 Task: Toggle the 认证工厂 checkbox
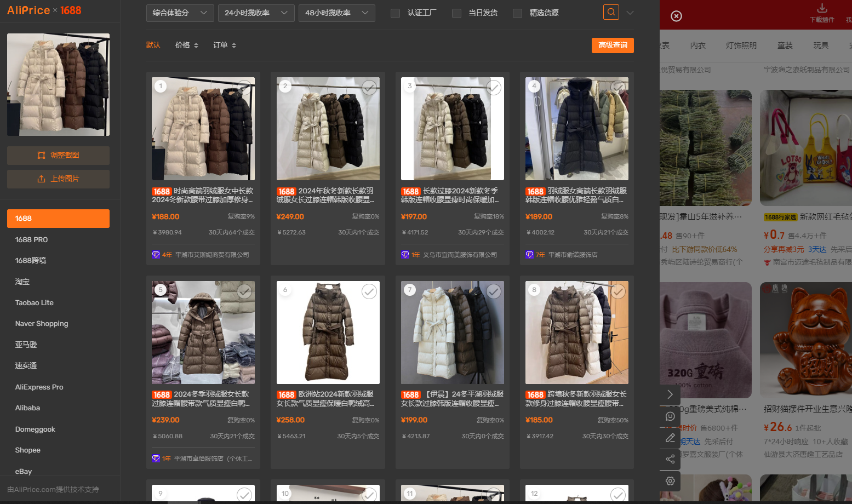(395, 13)
